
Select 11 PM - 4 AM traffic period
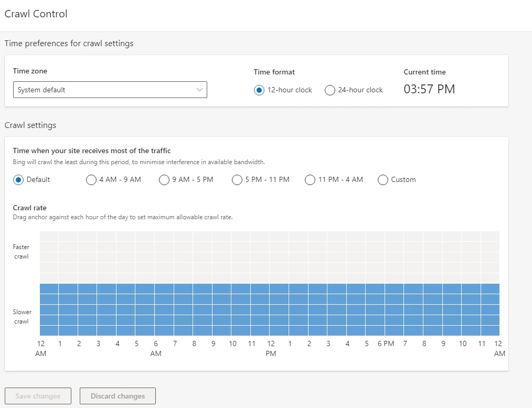click(310, 180)
